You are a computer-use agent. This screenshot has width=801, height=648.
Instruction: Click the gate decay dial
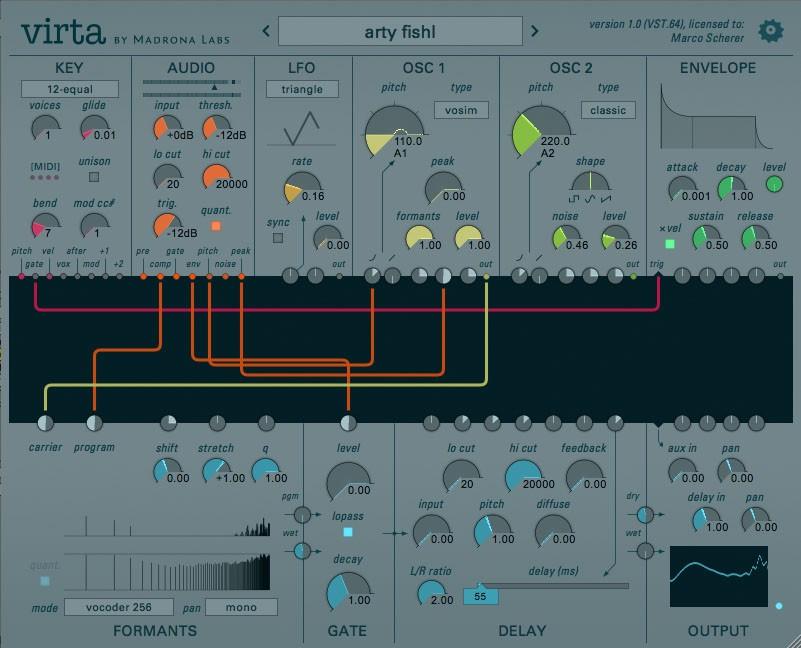coord(348,591)
